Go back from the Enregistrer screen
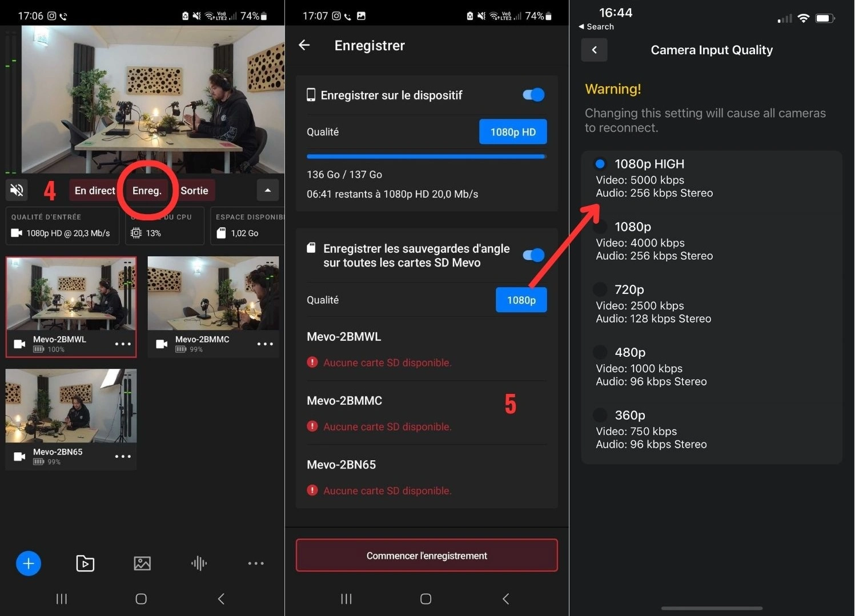The height and width of the screenshot is (616, 855). (x=304, y=45)
